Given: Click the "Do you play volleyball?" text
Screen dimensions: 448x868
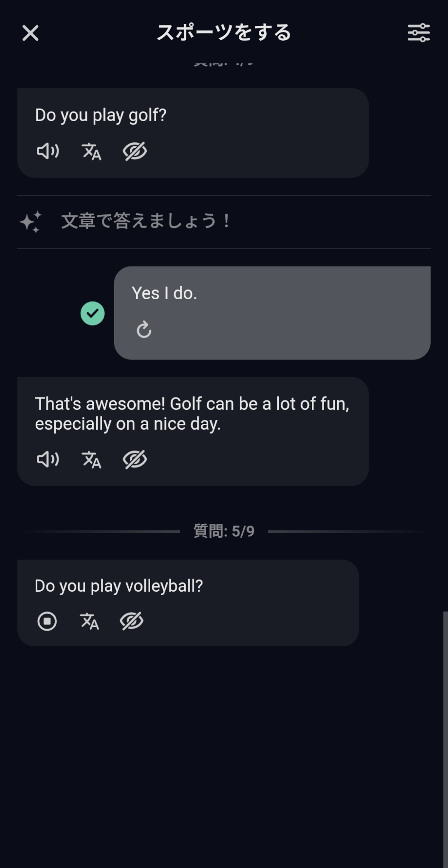Looking at the screenshot, I should coord(119,586).
